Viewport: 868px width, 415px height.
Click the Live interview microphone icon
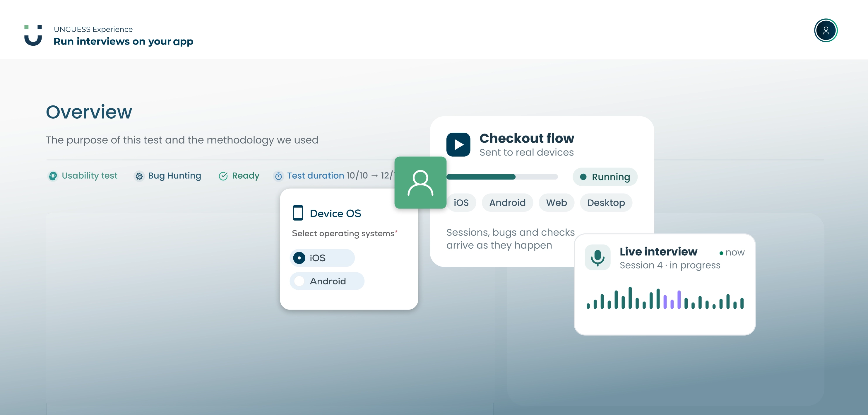[x=598, y=257]
